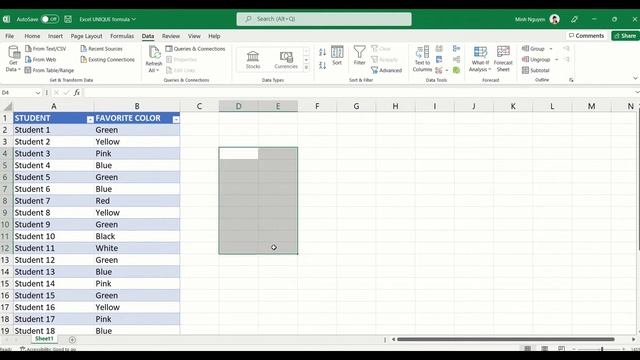
Task: Click the horizontal scrollbar
Action: pos(506,339)
